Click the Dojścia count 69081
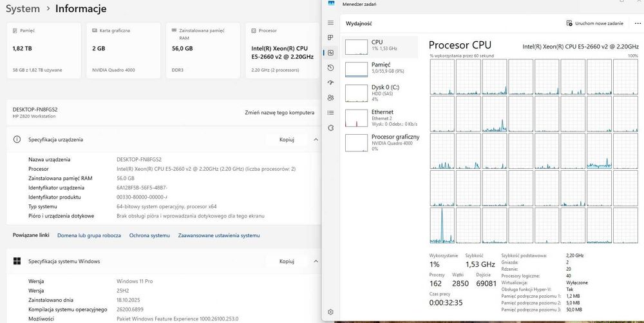The image size is (644, 323). pyautogui.click(x=486, y=284)
